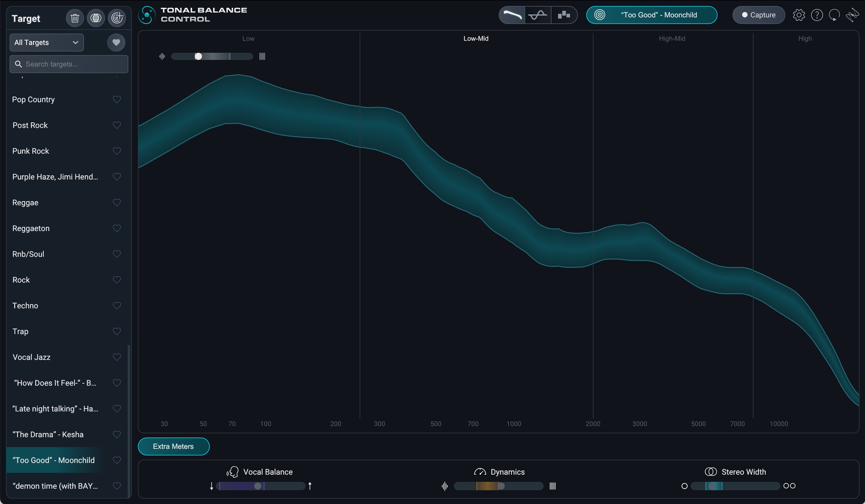The height and width of the screenshot is (504, 865).
Task: Click the Search targets field
Action: [69, 64]
